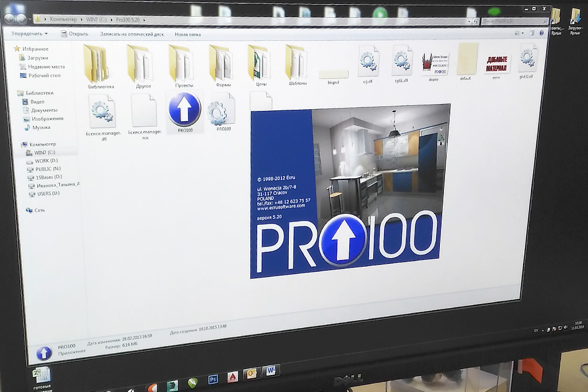This screenshot has height=392, width=588.
Task: Click the Explorer search field
Action: [x=514, y=21]
